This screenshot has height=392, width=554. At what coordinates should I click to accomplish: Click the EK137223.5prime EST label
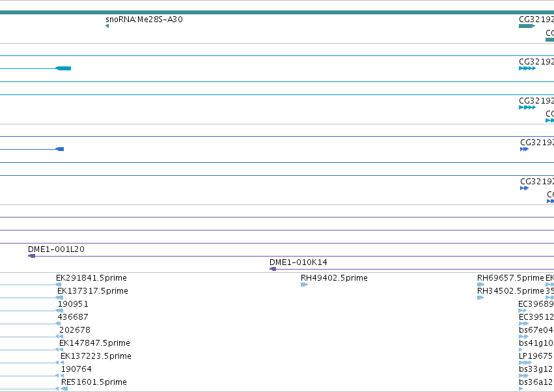(96, 356)
